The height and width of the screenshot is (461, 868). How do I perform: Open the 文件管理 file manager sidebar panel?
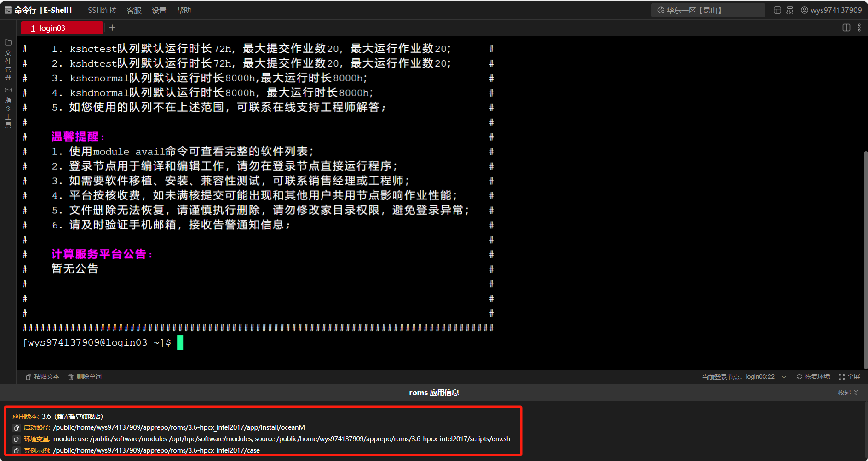point(8,60)
